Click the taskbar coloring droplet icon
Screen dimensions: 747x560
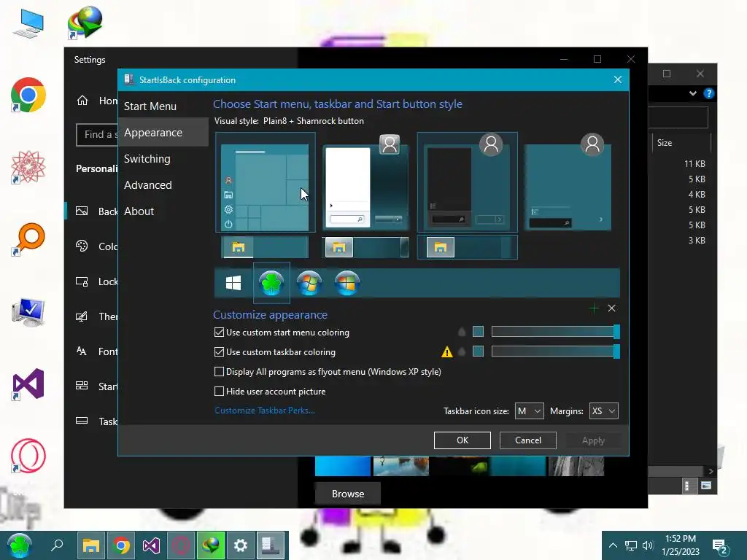[x=462, y=352]
